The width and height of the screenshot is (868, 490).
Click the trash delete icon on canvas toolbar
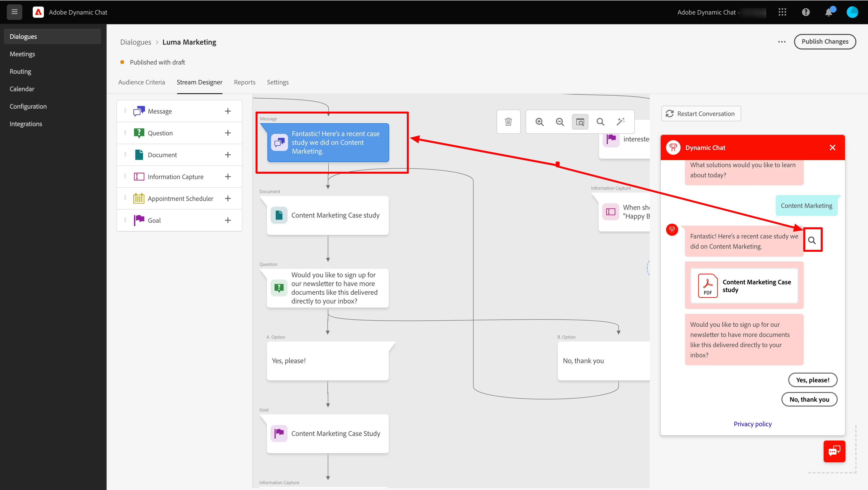[508, 122]
